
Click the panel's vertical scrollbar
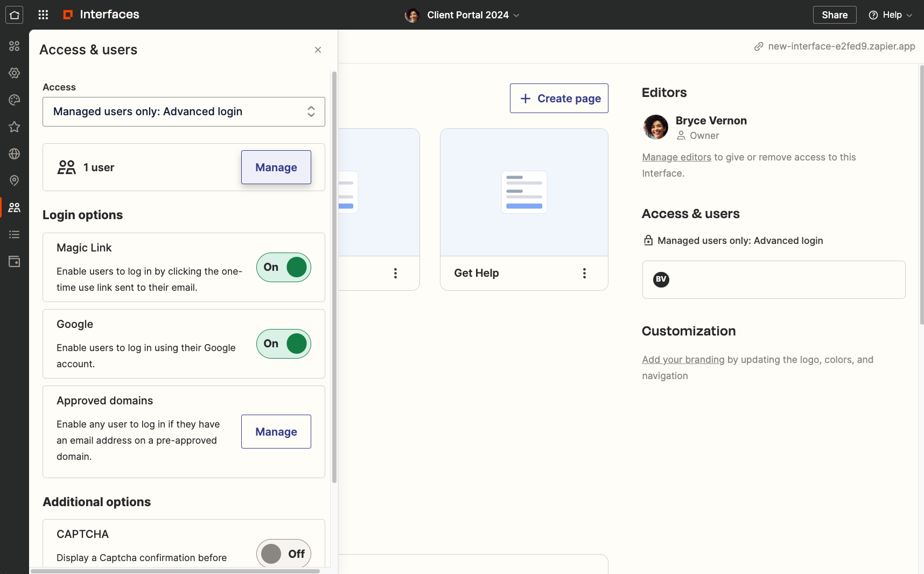pyautogui.click(x=334, y=277)
